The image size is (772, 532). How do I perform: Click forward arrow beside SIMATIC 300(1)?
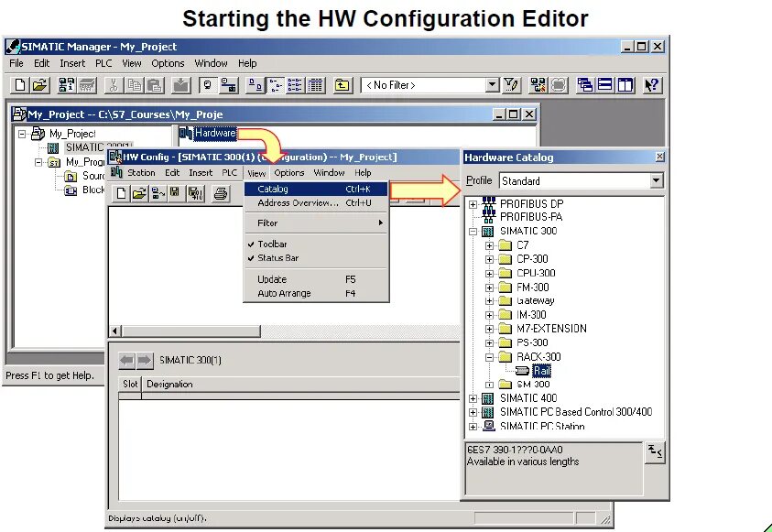point(145,360)
